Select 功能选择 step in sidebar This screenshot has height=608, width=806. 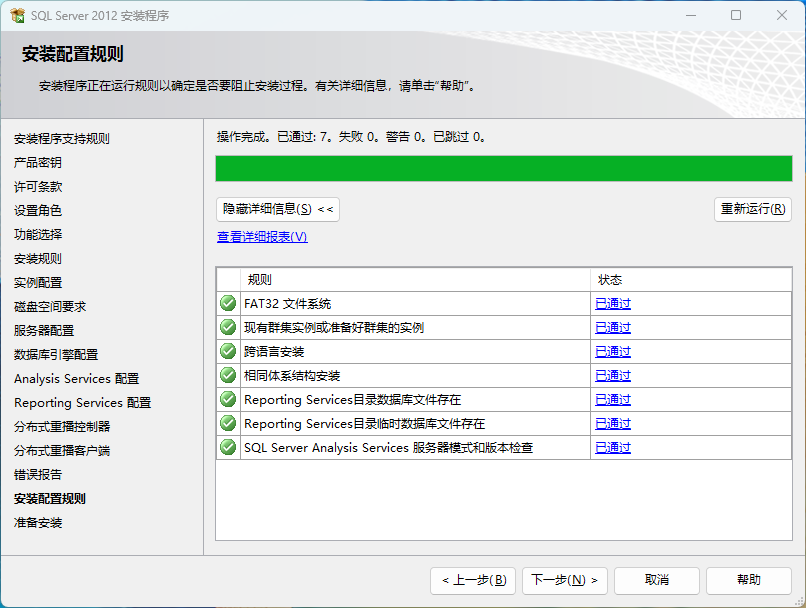(38, 235)
